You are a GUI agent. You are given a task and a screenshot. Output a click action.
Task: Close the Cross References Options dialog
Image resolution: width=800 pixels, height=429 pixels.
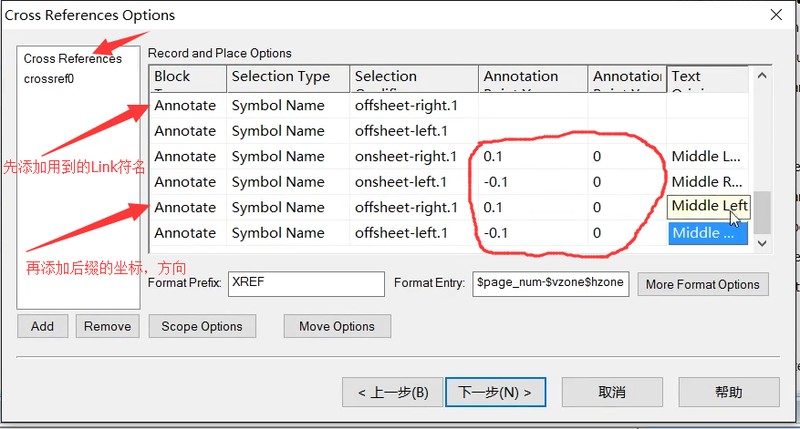click(776, 15)
